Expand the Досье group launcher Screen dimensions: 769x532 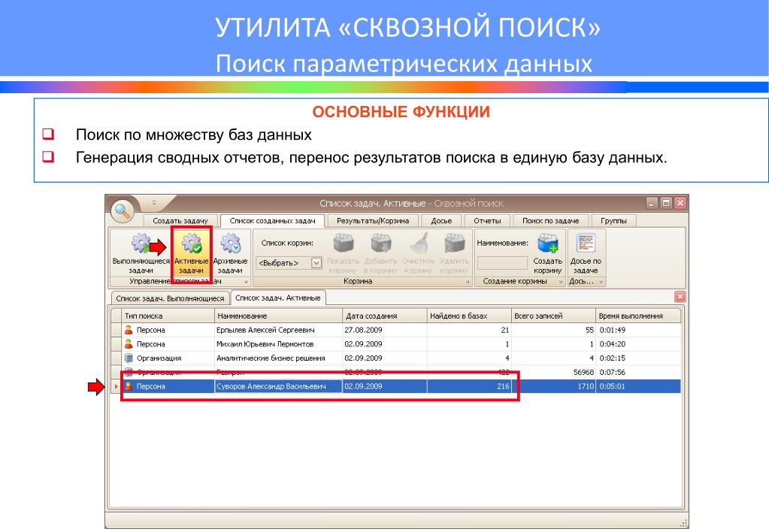click(x=601, y=282)
